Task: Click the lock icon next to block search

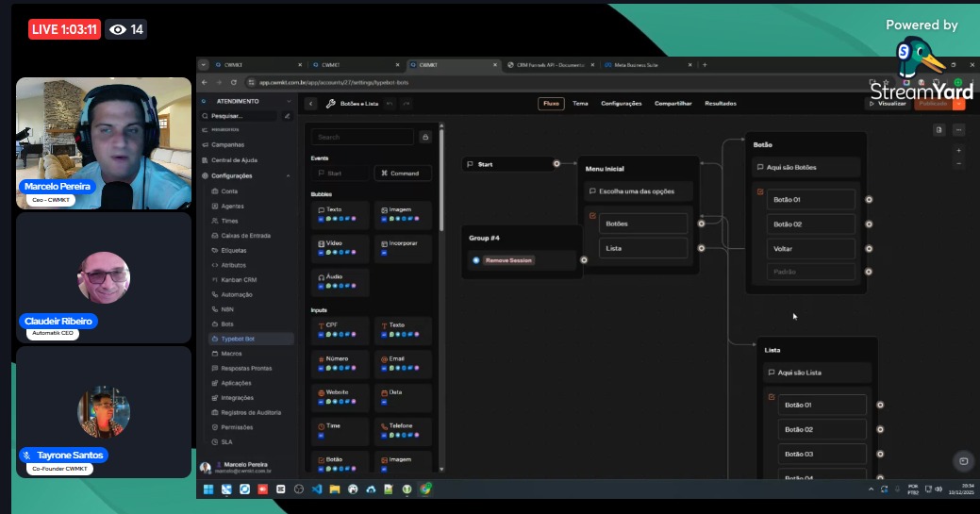Action: (425, 137)
